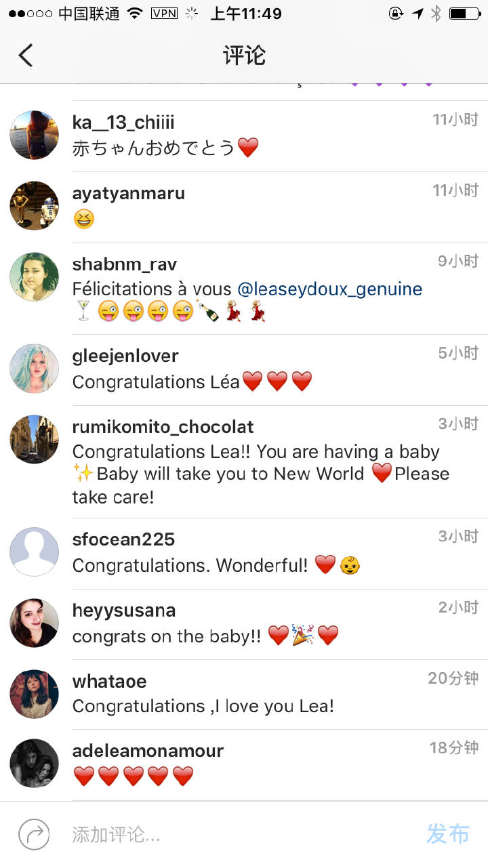The image size is (488, 868).
Task: Open ayatyanmaru's avatar
Action: (x=34, y=205)
